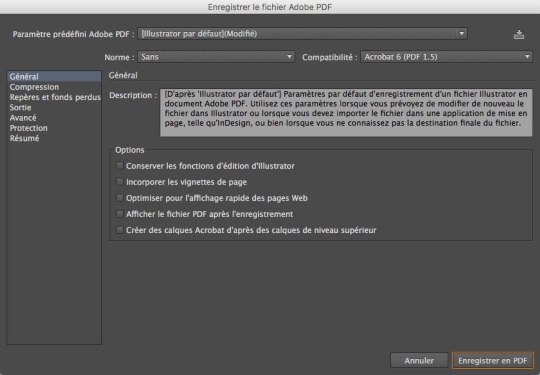
Task: Open the Paramètre prédéfini Adobe PDF dropdown
Action: click(302, 34)
